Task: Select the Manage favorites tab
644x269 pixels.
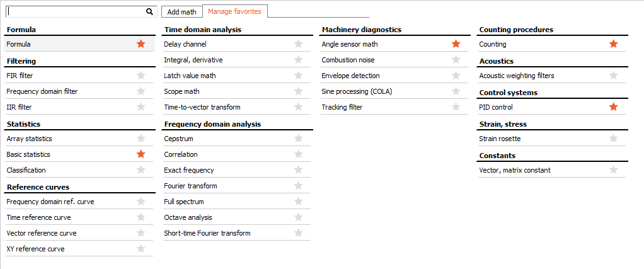Action: [234, 11]
